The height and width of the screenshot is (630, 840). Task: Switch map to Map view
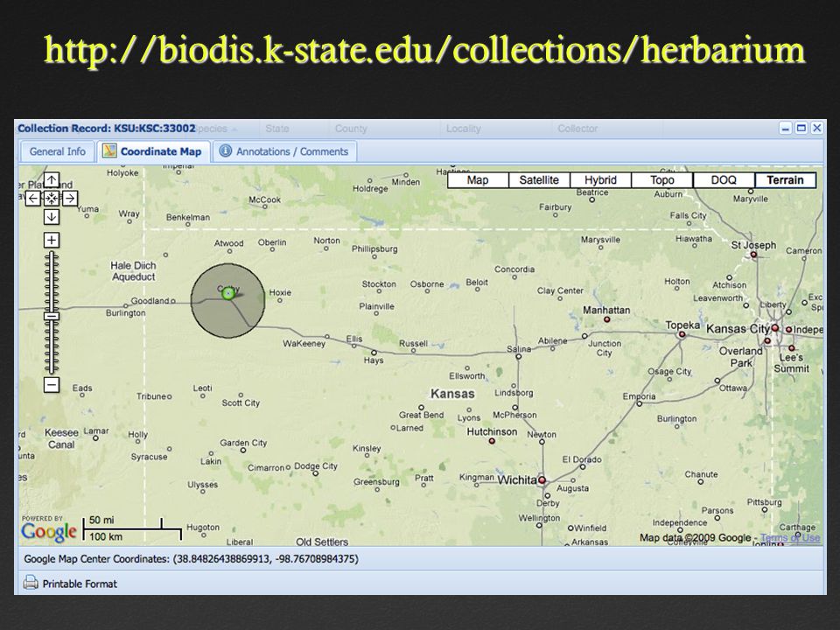pos(478,180)
